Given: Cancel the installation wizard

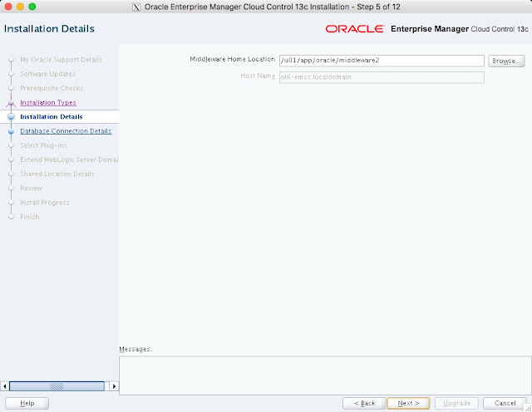Looking at the screenshot, I should tap(505, 403).
